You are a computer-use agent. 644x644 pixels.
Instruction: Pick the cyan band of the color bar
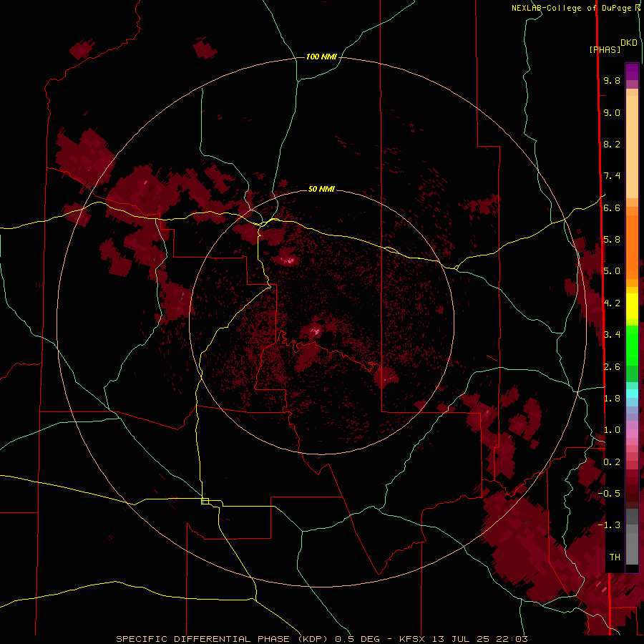pyautogui.click(x=632, y=393)
